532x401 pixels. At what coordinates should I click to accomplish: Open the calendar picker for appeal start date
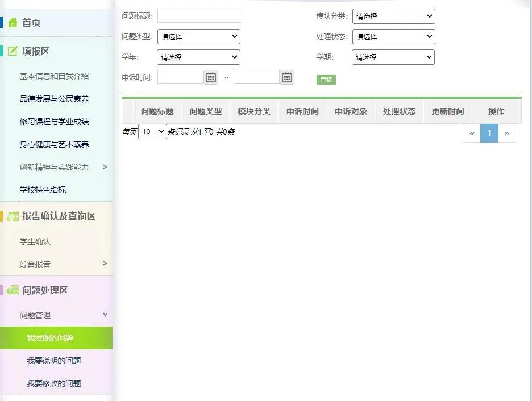click(x=210, y=77)
